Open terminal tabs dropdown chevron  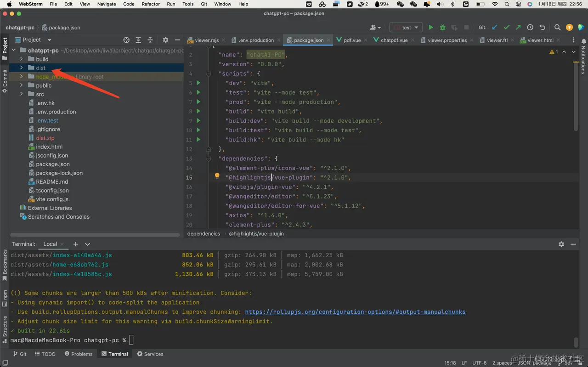[x=88, y=244]
